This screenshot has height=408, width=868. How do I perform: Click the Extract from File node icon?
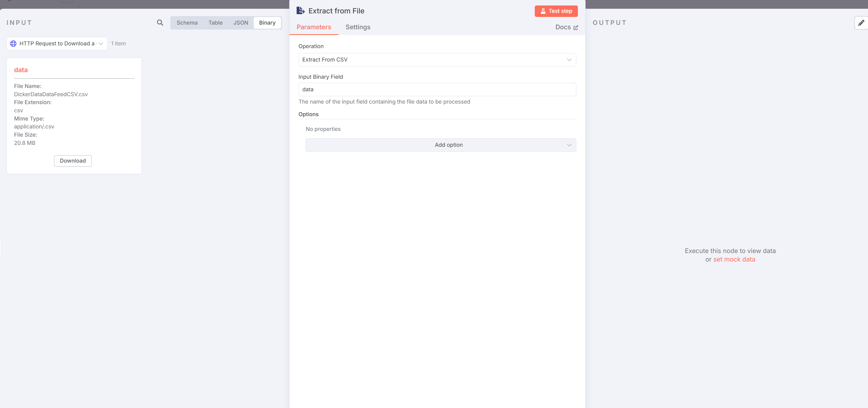(x=300, y=11)
